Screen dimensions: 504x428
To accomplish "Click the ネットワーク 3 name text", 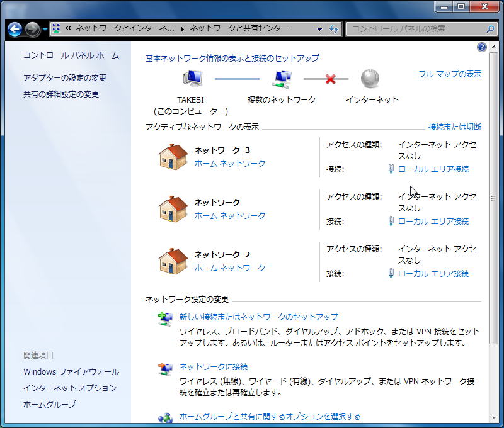I will click(222, 150).
